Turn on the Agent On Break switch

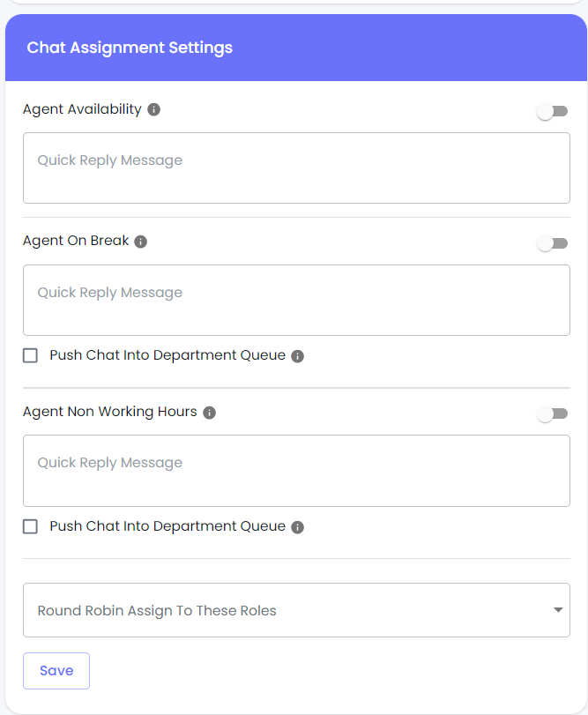(x=552, y=244)
